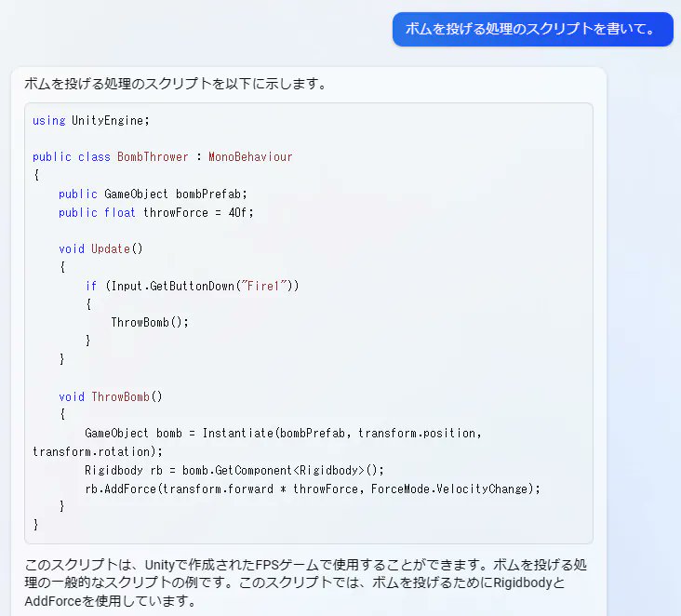681x616 pixels.
Task: Click the user message bubble about the bomb-throwing script
Action: tap(532, 29)
